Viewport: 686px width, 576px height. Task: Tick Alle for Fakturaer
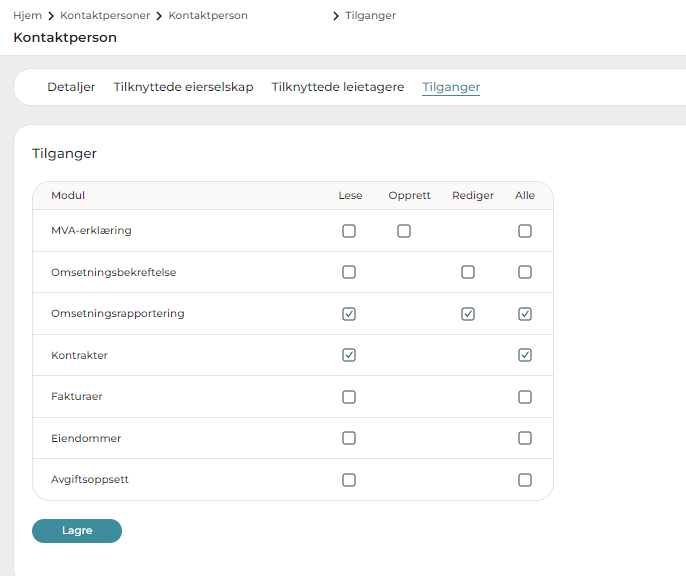[x=525, y=397]
